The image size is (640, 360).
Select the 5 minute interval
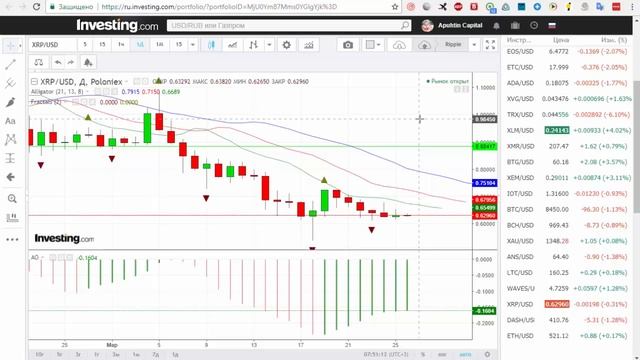[x=85, y=45]
